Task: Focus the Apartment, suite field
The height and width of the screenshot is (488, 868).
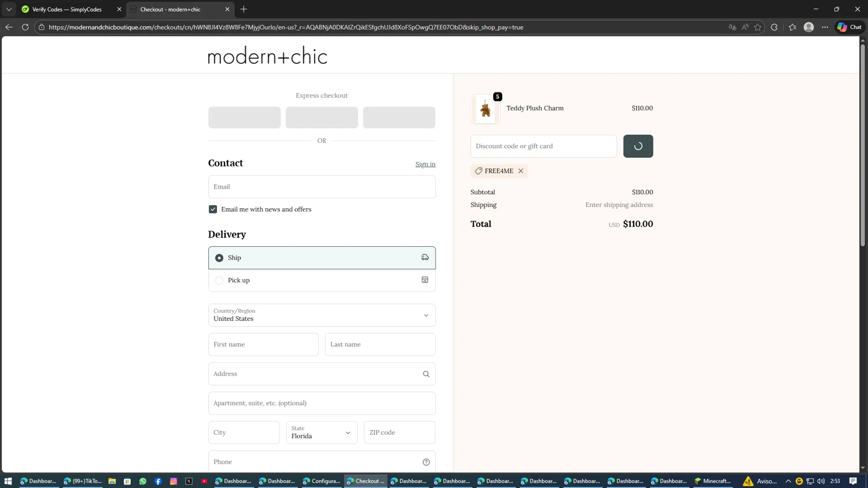Action: (322, 403)
